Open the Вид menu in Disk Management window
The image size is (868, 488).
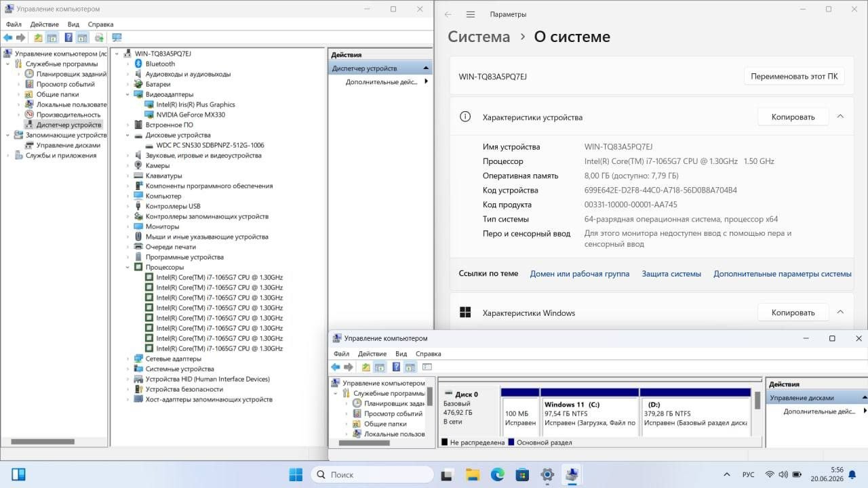[x=401, y=354]
